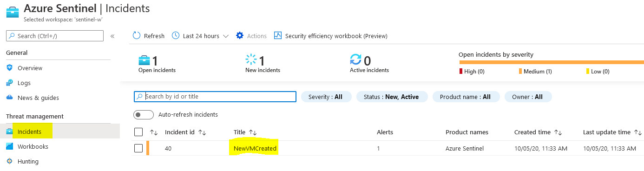Click the Overview shield icon
Image resolution: width=644 pixels, height=171 pixels.
pyautogui.click(x=10, y=68)
